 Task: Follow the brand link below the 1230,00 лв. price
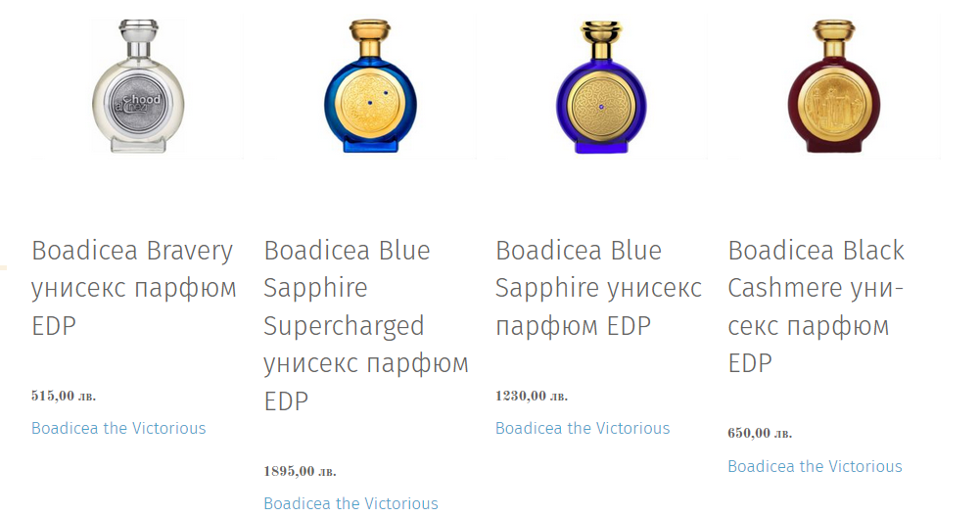[x=583, y=428]
